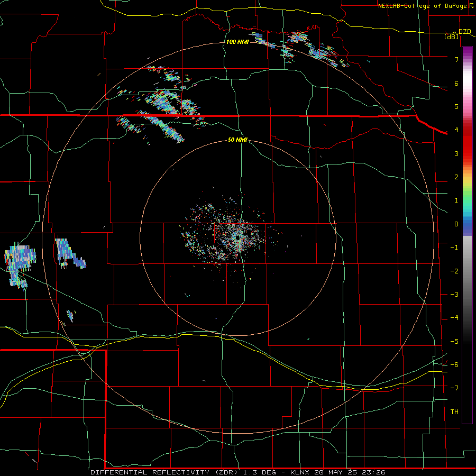
Task: Click the 5 value on the color scale
Action: coord(456,106)
